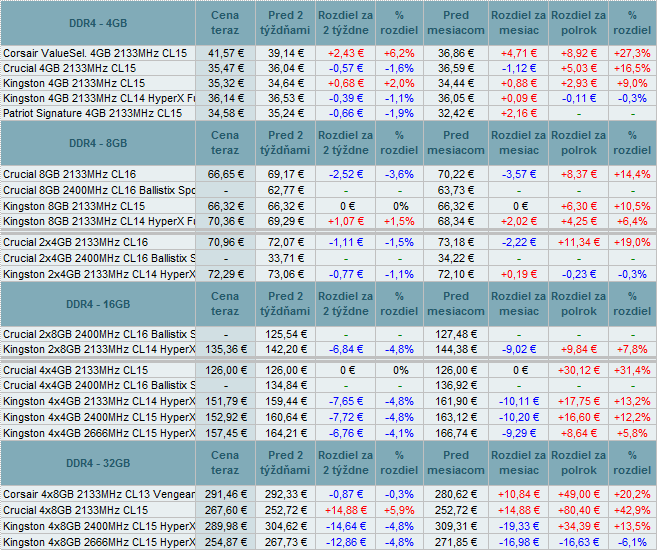Click the -9,02 € monthly difference

click(519, 349)
